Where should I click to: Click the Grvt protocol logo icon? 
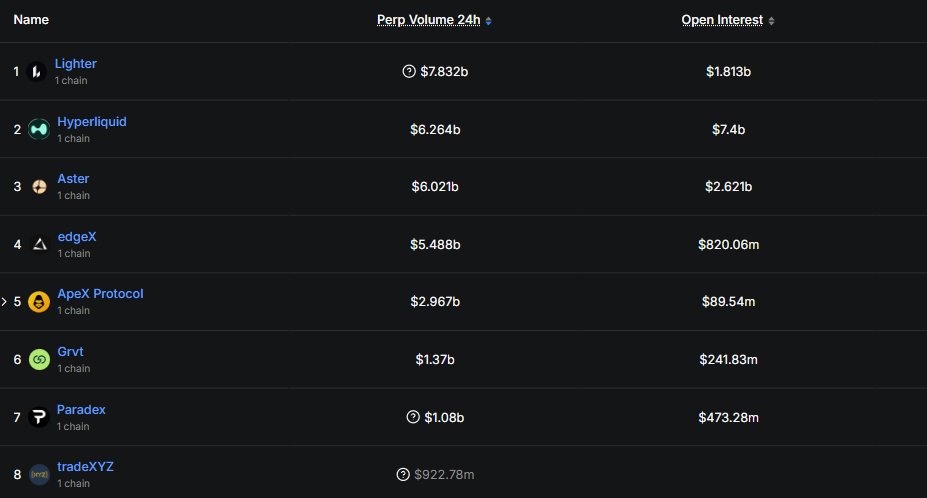(39, 359)
